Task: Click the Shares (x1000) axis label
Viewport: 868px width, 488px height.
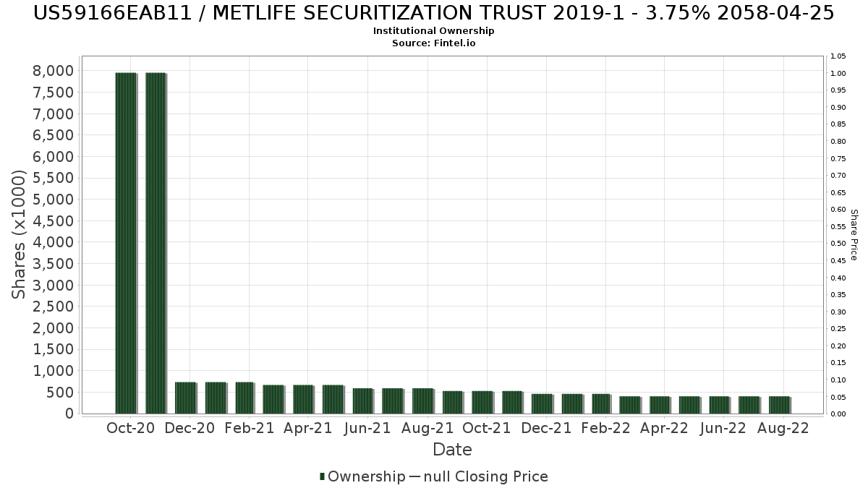Action: (x=20, y=234)
